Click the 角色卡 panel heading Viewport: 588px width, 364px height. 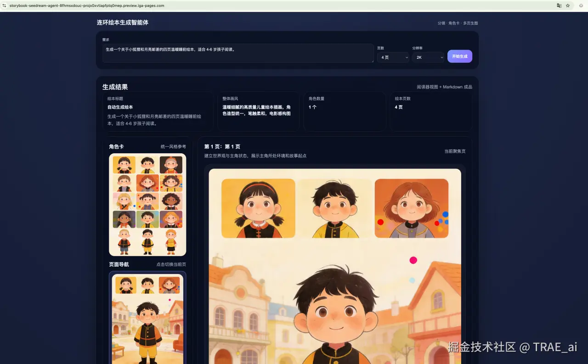pyautogui.click(x=116, y=147)
